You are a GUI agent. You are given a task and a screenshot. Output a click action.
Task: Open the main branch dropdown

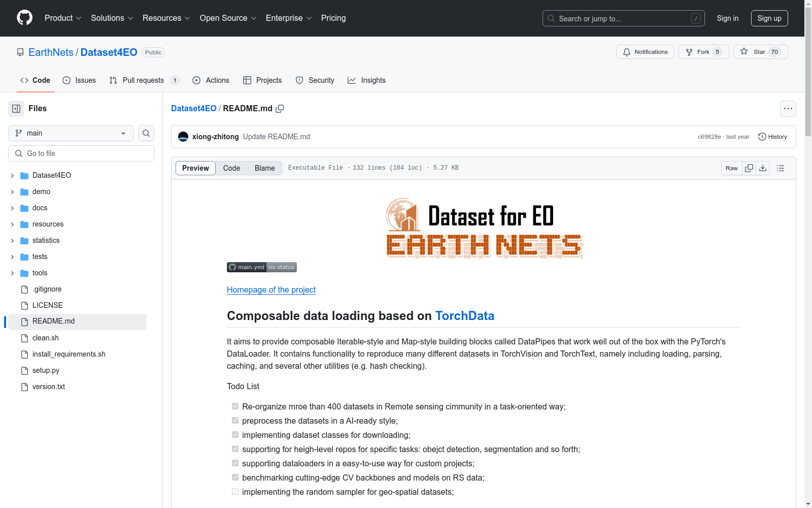coord(71,133)
